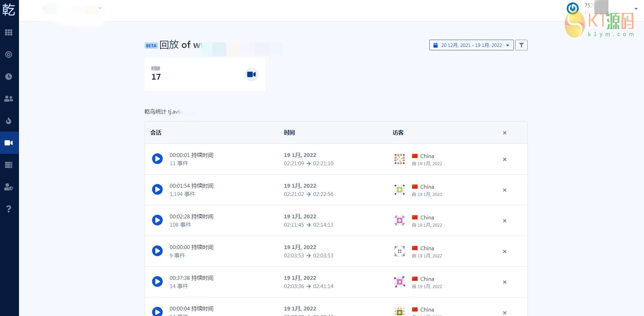Open the visitor avatar in the 1,194 事件 row
This screenshot has height=316, width=644.
point(400,190)
